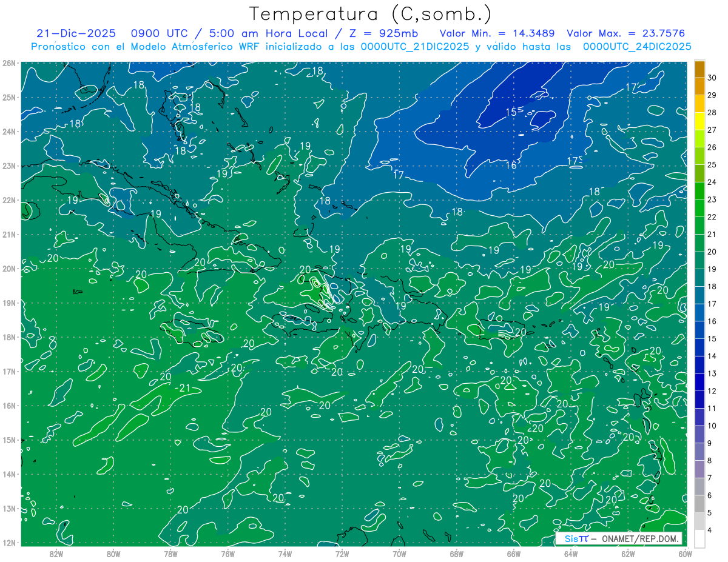Click the '13N' latitude axis label
The height and width of the screenshot is (562, 728).
tap(9, 508)
